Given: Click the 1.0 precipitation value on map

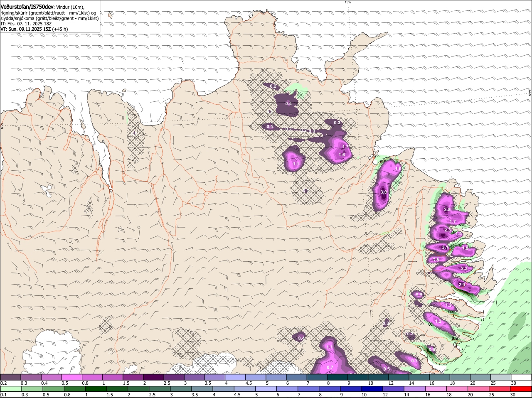Looking at the screenshot, I should 398,169.
